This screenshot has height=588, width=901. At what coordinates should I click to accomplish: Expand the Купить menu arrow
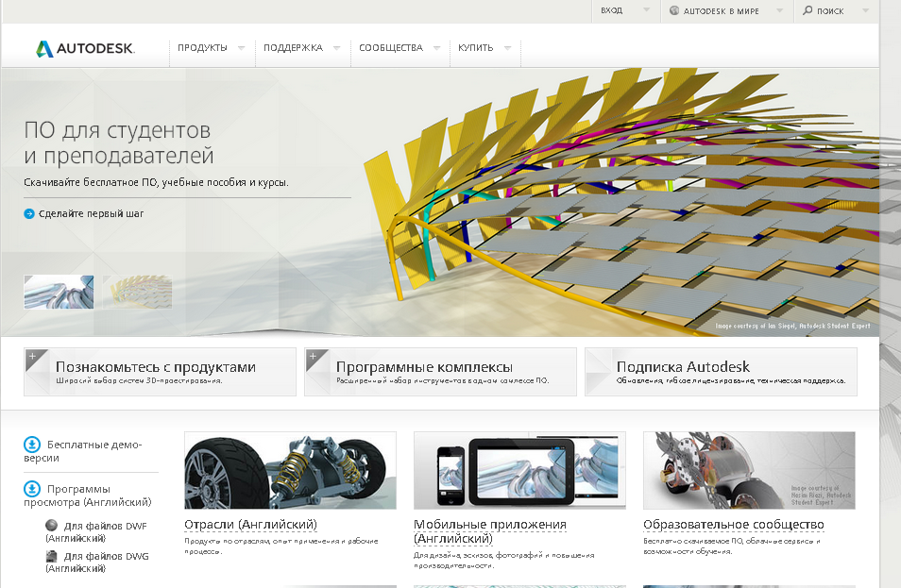tap(507, 47)
